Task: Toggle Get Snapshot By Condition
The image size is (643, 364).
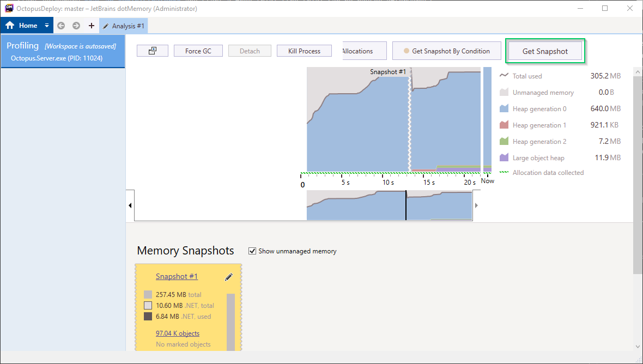Action: 446,50
